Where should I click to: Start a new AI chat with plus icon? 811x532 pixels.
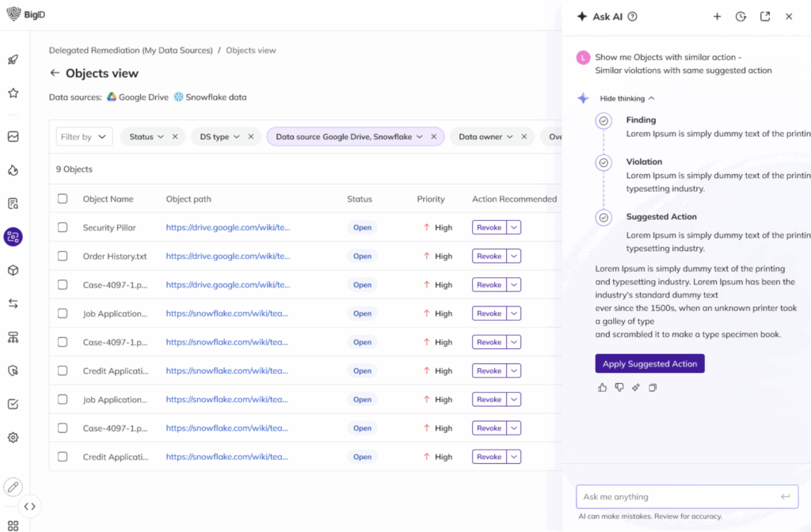(x=717, y=17)
